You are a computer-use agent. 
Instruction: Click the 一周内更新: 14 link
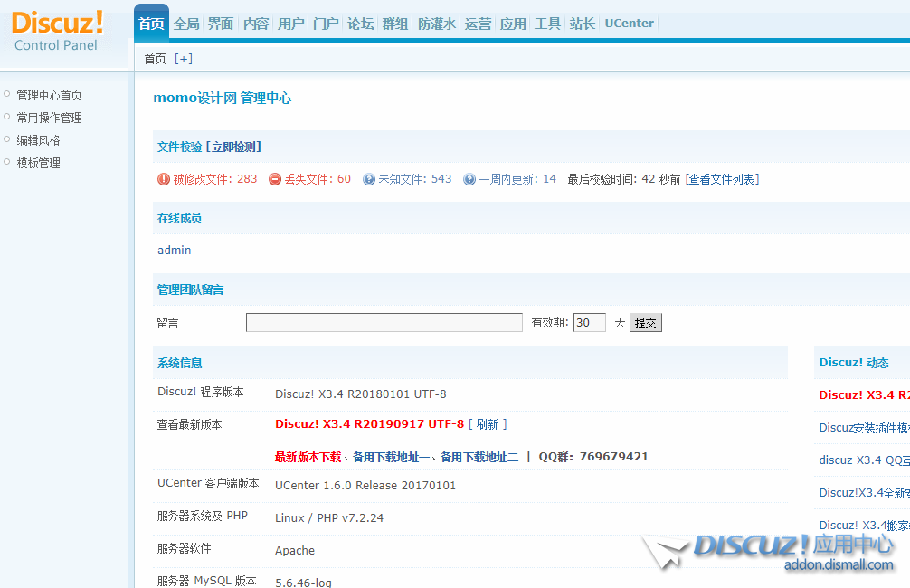tap(517, 179)
